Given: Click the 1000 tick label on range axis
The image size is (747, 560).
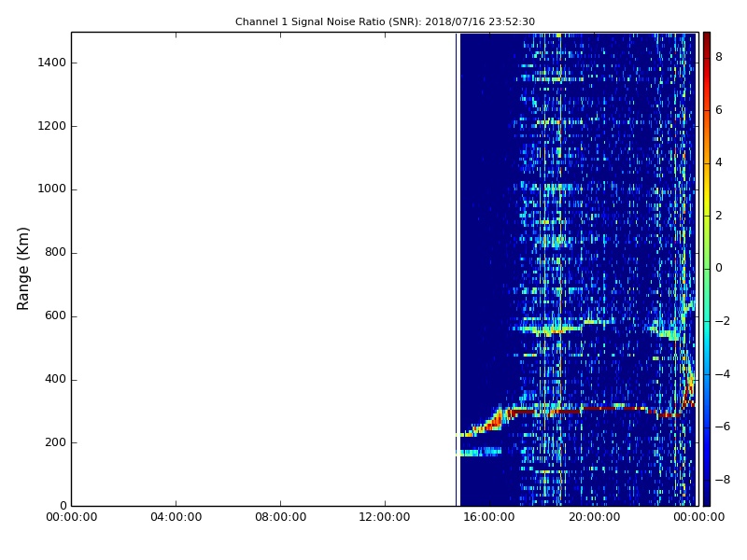Looking at the screenshot, I should (x=51, y=189).
